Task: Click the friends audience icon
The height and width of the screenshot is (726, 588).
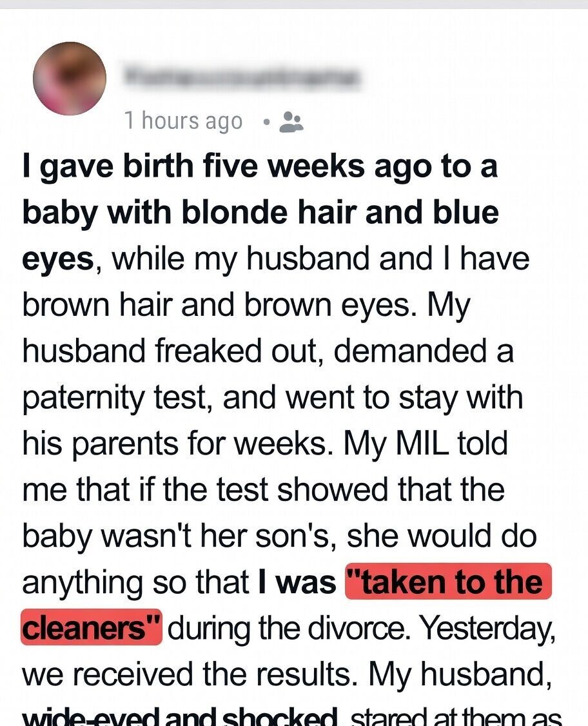Action: [x=291, y=121]
